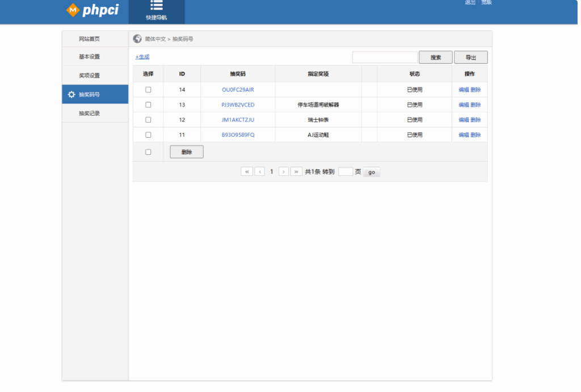
Task: Click the bulk 删除 button below the table
Action: coord(187,152)
